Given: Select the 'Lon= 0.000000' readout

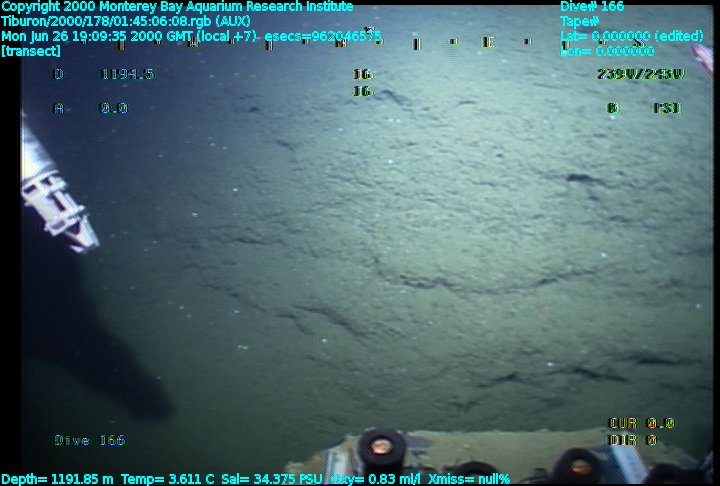Looking at the screenshot, I should pos(607,51).
